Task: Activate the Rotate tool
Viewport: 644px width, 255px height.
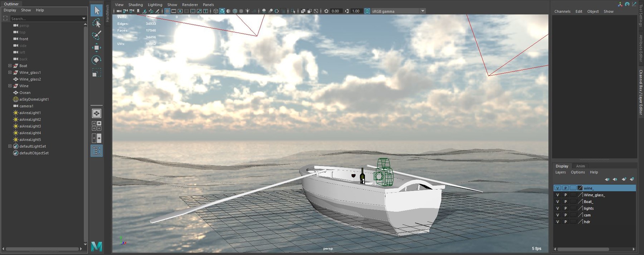Action: [97, 60]
